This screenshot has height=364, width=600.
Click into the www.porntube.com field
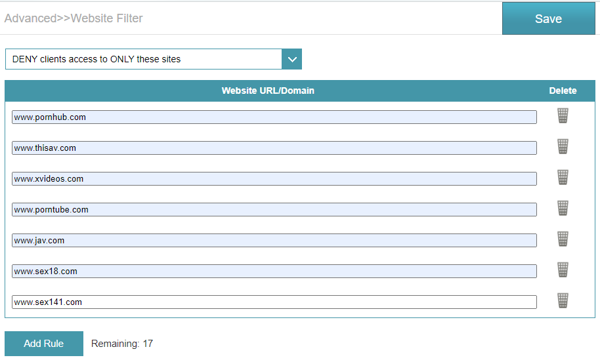[274, 209]
